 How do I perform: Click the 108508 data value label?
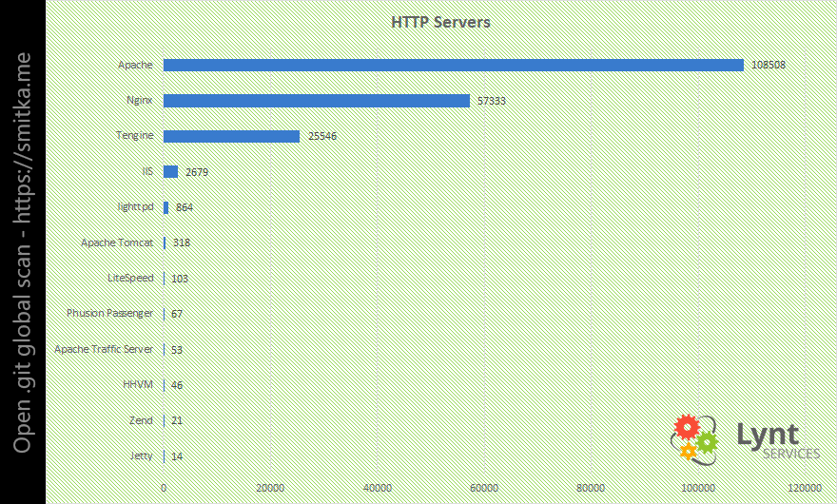coord(769,65)
